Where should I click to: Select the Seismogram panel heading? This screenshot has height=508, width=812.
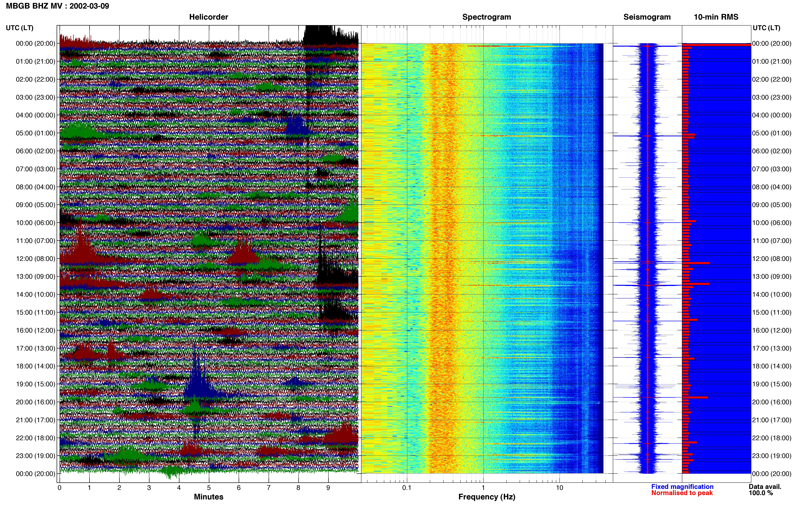[647, 17]
